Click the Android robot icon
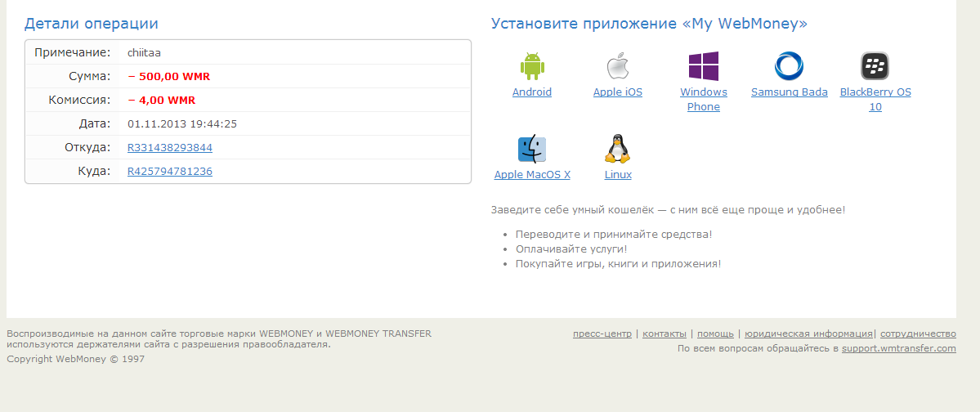The image size is (980, 412). 532,65
